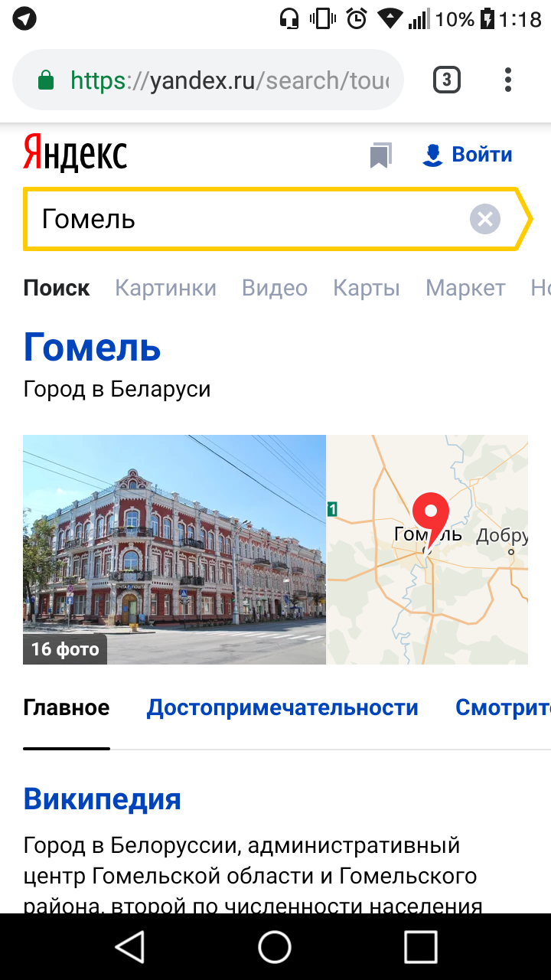
Task: Open the Википедия link
Action: pos(102,799)
